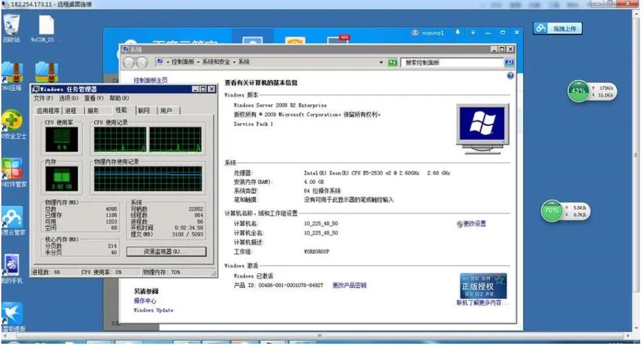Open the 帮助(H) menu in Task Manager

[x=119, y=98]
